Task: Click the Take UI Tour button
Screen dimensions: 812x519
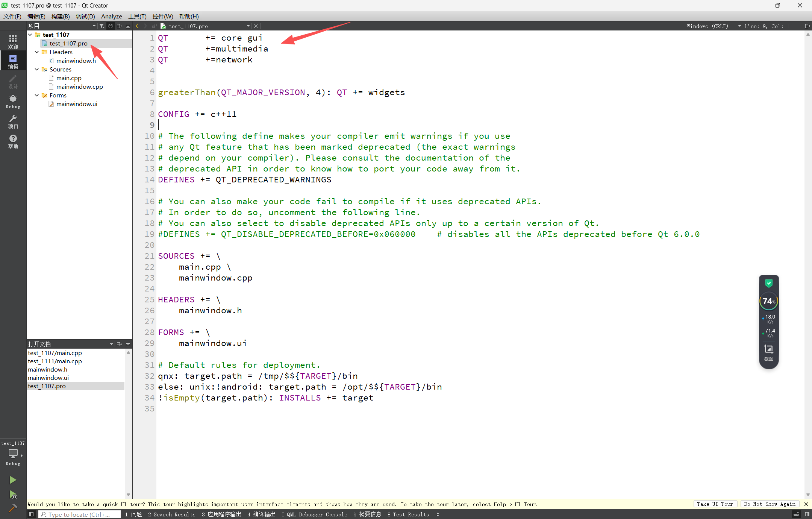Action: click(715, 504)
